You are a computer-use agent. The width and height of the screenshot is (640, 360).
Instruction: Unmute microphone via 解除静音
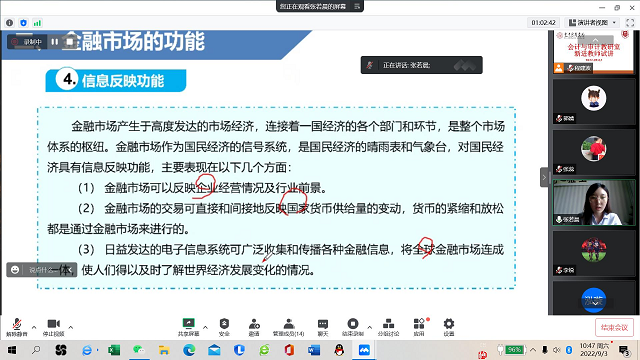[17, 327]
